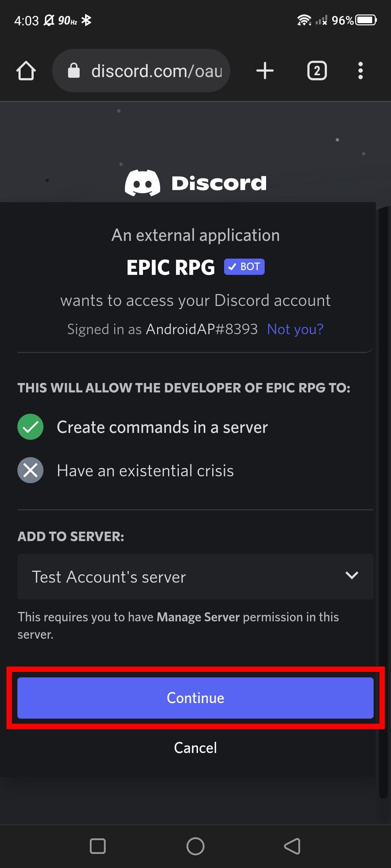
Task: Tap the Discord logo
Action: tap(195, 183)
